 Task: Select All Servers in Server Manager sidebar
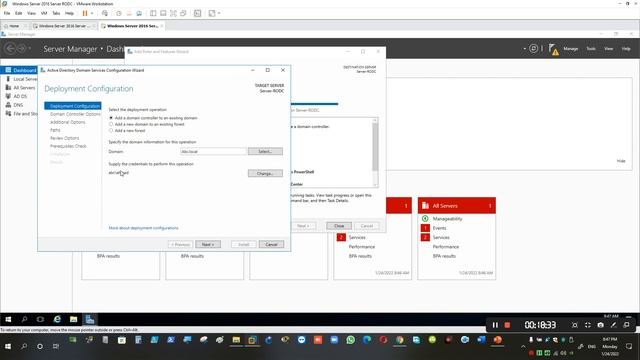click(x=19, y=87)
